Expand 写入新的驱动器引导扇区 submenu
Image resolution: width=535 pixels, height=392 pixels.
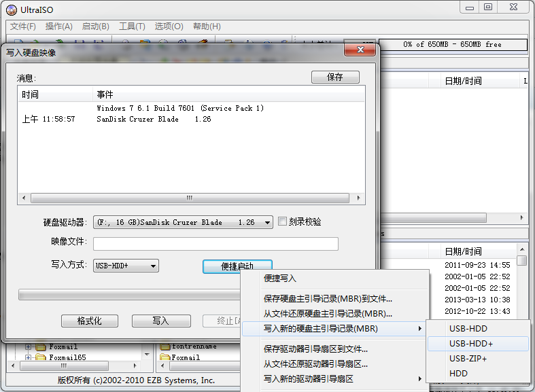tap(335, 379)
